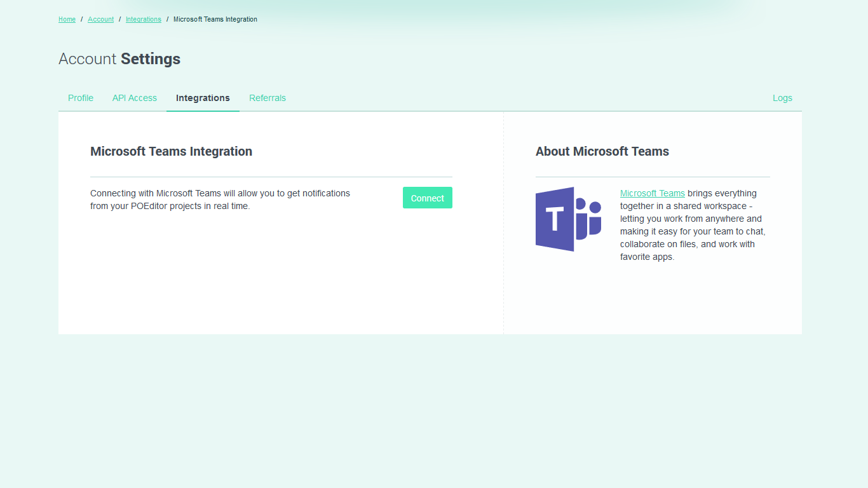
Task: Click the Microsoft Teams logo icon
Action: tap(568, 219)
